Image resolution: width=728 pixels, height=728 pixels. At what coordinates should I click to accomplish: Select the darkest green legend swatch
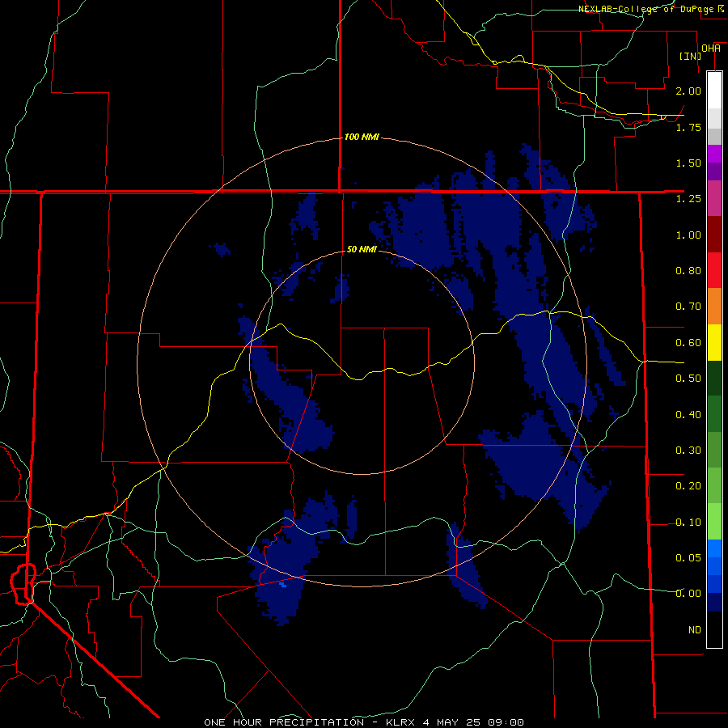pyautogui.click(x=714, y=379)
